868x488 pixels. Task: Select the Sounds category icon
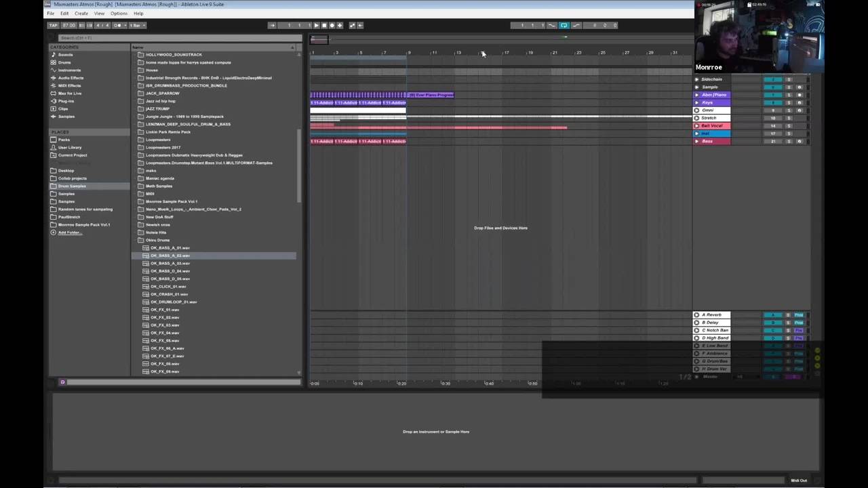(54, 55)
